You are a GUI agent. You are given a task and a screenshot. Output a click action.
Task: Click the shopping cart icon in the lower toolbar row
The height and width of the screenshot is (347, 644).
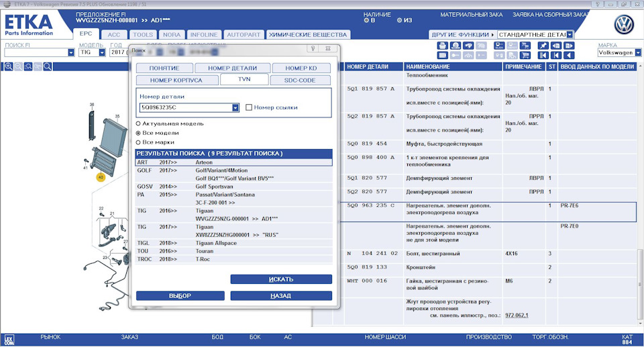pyautogui.click(x=525, y=55)
